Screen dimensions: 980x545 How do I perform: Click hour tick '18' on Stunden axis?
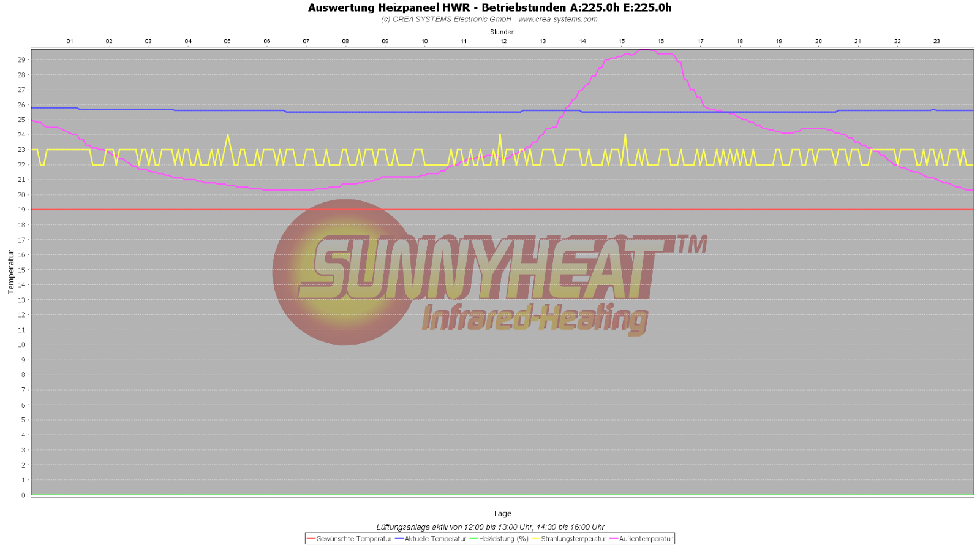(740, 41)
